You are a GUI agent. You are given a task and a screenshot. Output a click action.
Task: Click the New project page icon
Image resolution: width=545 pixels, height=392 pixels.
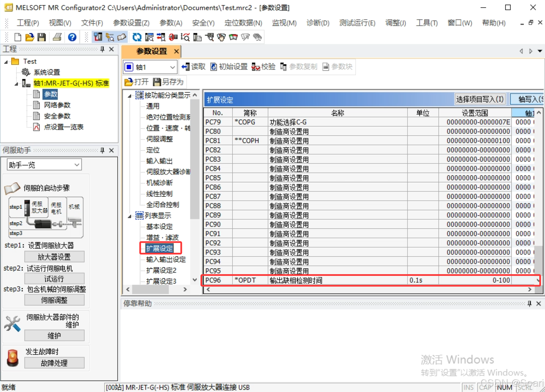[18, 37]
